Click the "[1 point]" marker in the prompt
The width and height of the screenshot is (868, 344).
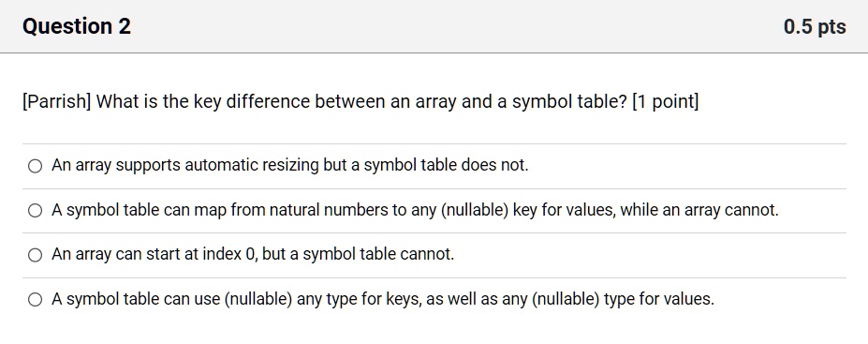[666, 102]
